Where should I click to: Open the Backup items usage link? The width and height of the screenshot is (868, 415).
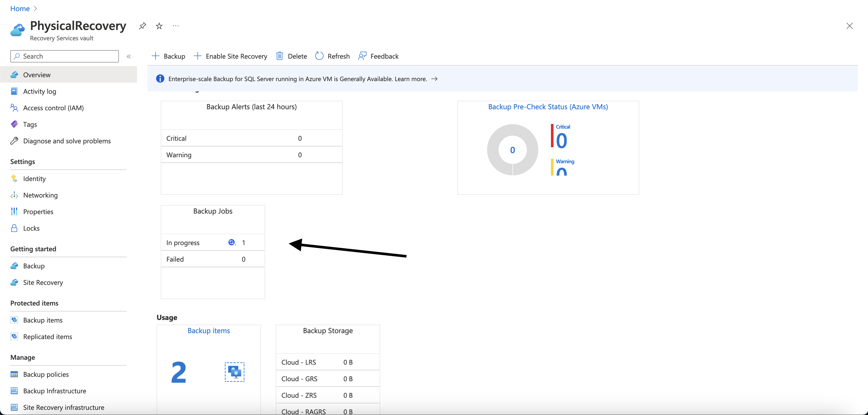[209, 331]
